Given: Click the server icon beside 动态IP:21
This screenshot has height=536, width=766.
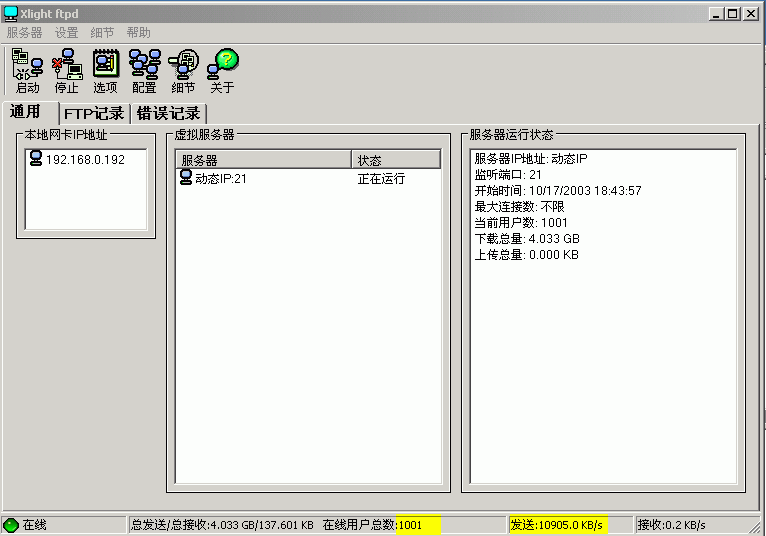Looking at the screenshot, I should [186, 177].
